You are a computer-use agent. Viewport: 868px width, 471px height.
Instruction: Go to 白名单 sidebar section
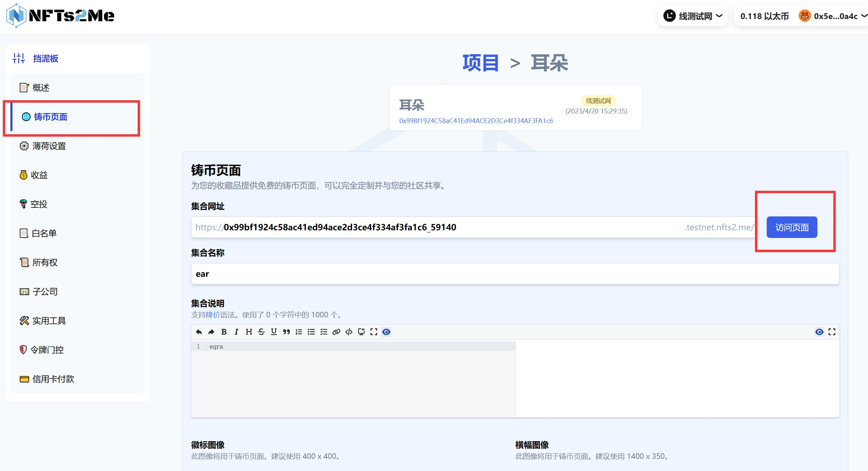[44, 233]
